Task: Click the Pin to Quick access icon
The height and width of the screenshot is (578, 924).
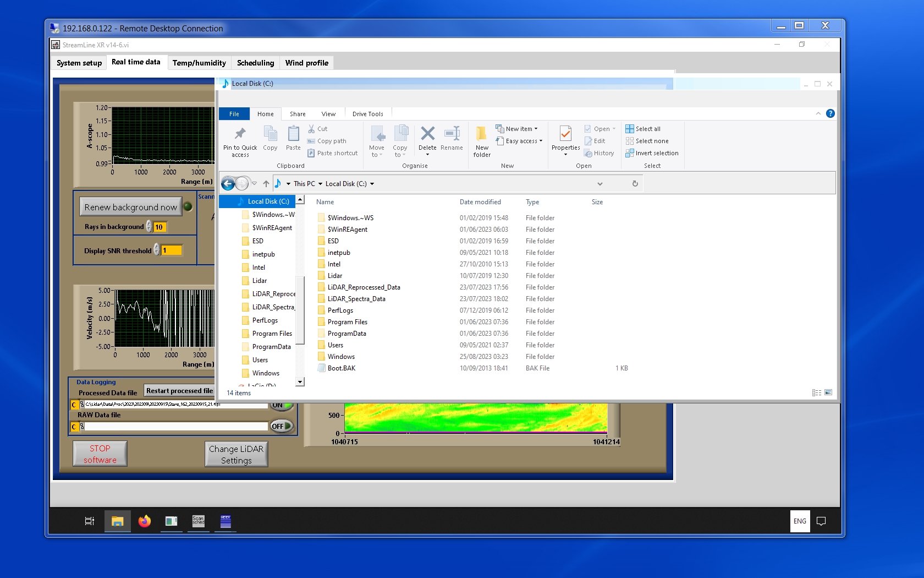Action: (240, 134)
